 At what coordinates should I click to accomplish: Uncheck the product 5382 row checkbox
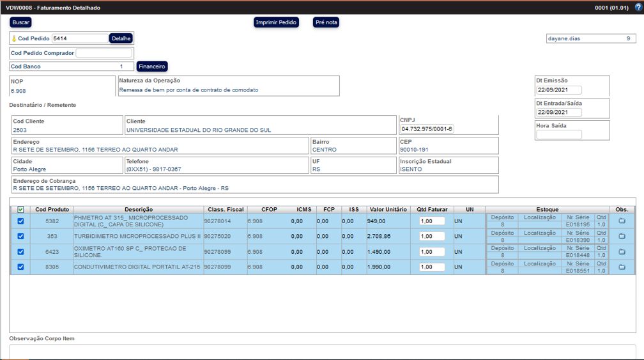pyautogui.click(x=21, y=221)
